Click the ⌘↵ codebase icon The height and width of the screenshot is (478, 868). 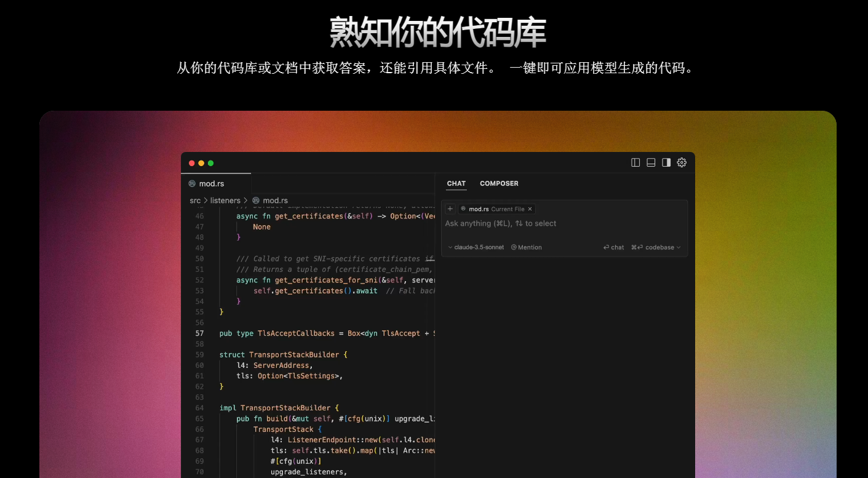(x=635, y=247)
